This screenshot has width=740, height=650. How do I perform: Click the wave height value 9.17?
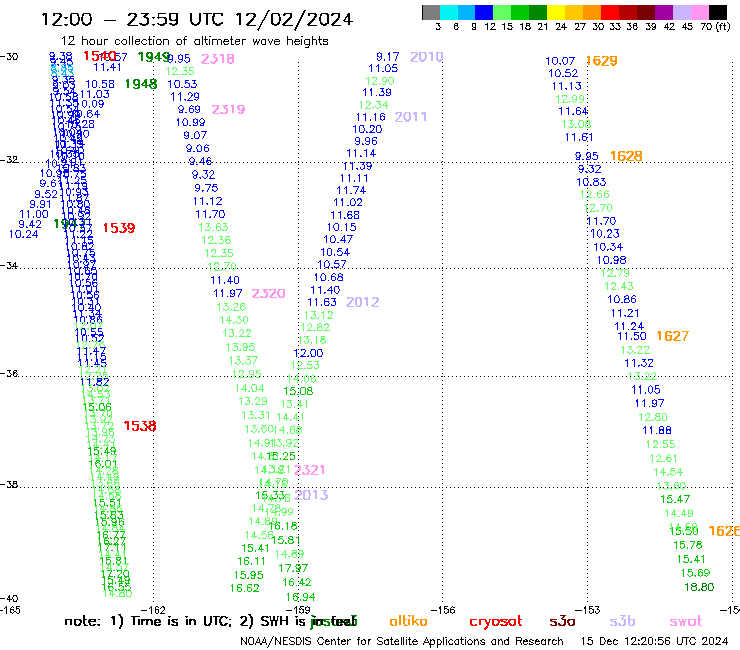click(387, 57)
